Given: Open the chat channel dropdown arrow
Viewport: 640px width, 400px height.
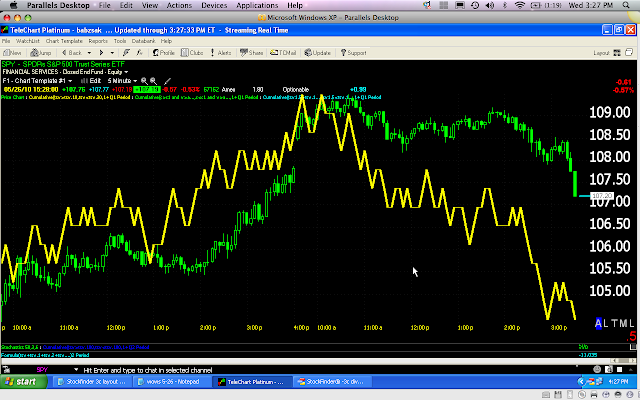Looking at the screenshot, I should (x=76, y=370).
